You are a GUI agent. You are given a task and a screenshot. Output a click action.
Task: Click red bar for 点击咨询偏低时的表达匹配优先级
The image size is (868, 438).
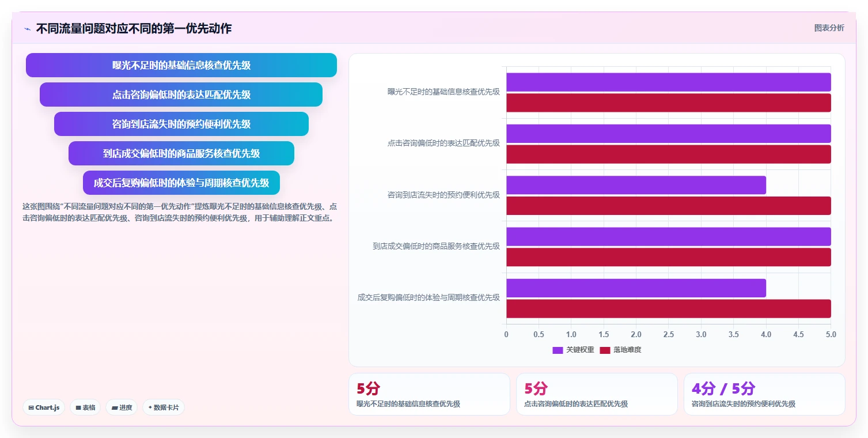click(x=669, y=154)
